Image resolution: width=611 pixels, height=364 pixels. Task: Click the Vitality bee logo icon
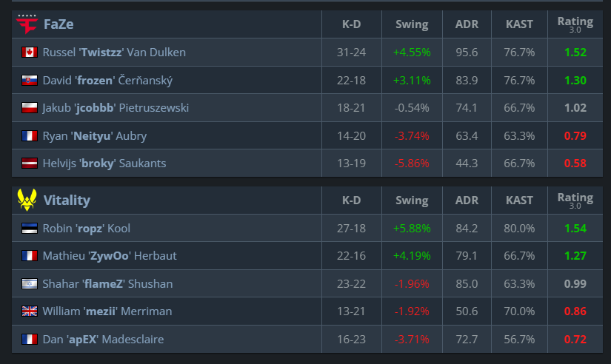[x=27, y=200]
